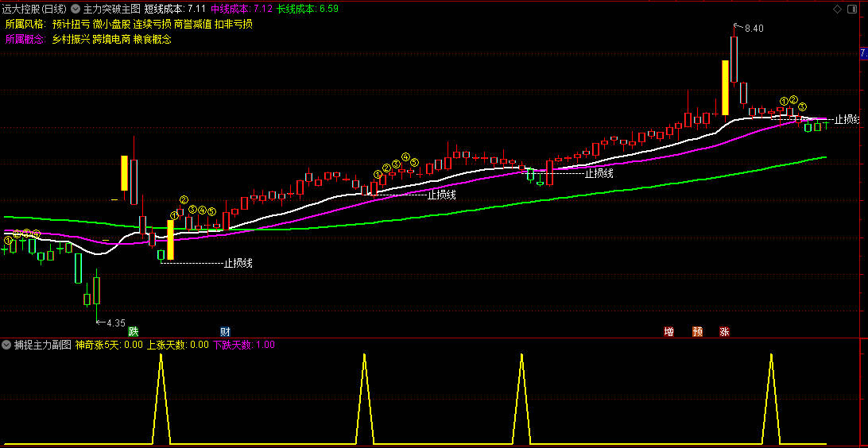Select the 捕捉主力副图 sub-indicator name
The image size is (868, 448).
pos(43,345)
